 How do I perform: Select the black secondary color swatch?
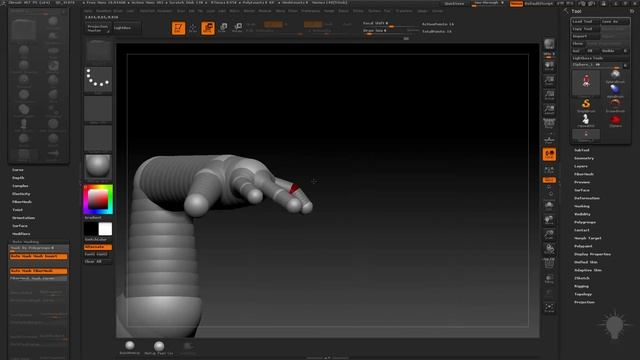[91, 229]
